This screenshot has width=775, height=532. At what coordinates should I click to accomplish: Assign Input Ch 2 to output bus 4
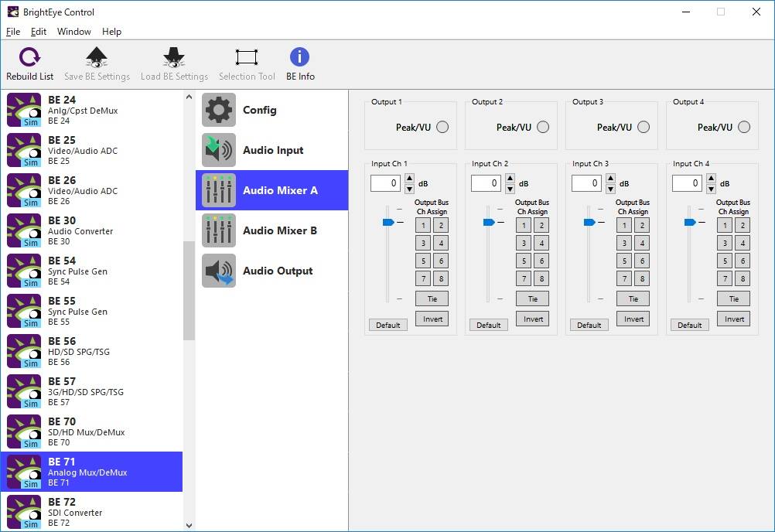click(541, 243)
